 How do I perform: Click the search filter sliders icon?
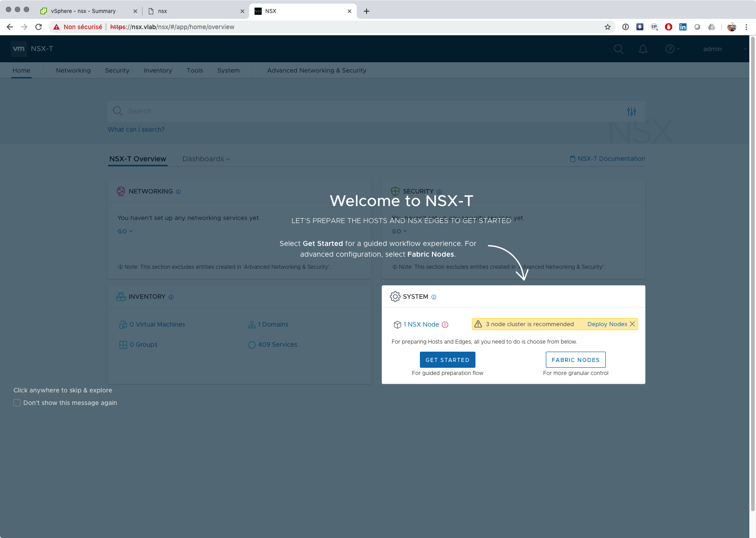coord(631,112)
